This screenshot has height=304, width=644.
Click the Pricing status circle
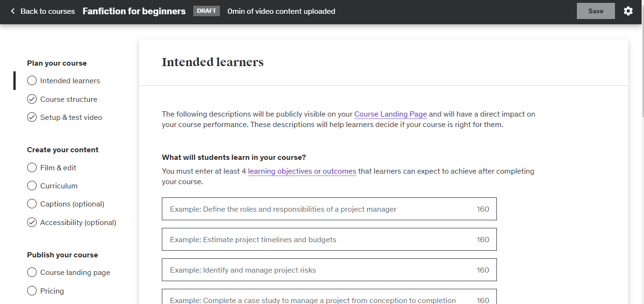[32, 291]
